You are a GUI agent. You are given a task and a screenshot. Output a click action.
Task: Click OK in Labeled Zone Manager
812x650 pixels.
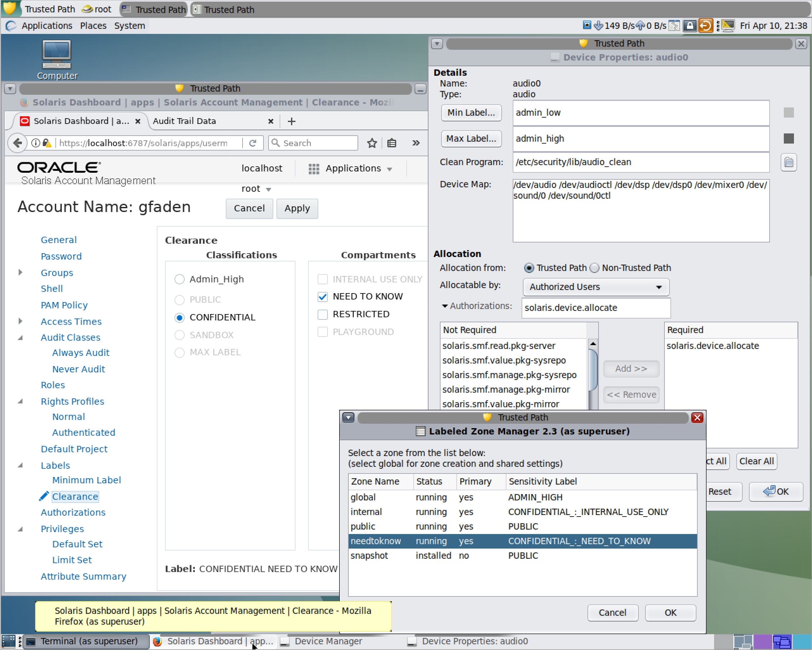pos(670,613)
